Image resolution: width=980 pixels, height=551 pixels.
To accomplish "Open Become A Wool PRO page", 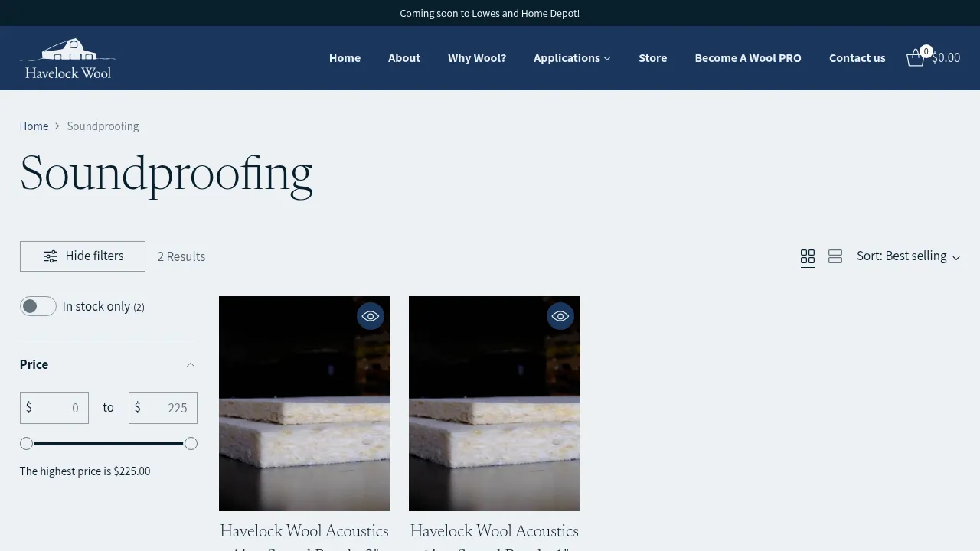I will click(748, 58).
